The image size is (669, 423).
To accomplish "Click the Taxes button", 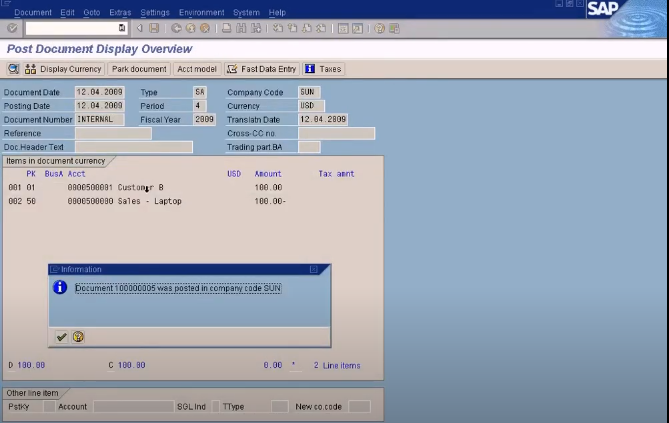I will 324,69.
